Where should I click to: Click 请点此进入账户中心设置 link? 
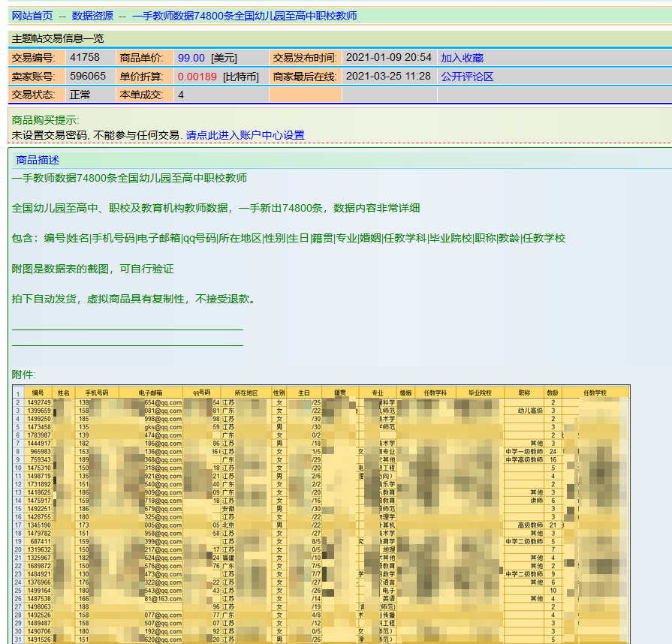pyautogui.click(x=246, y=135)
